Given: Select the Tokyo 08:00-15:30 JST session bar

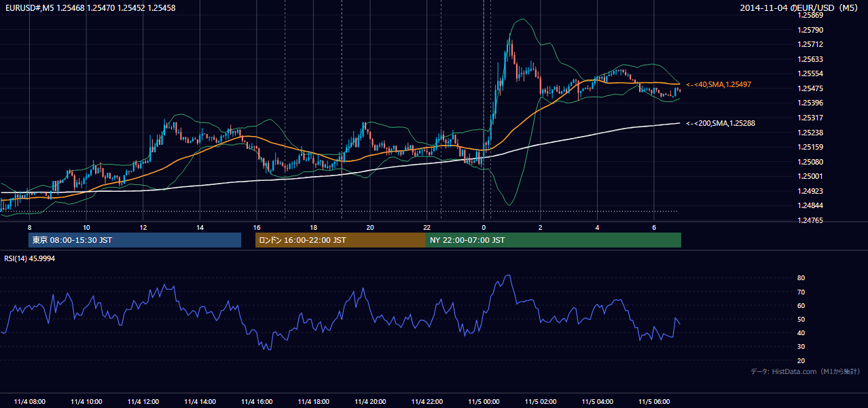Looking at the screenshot, I should 134,240.
